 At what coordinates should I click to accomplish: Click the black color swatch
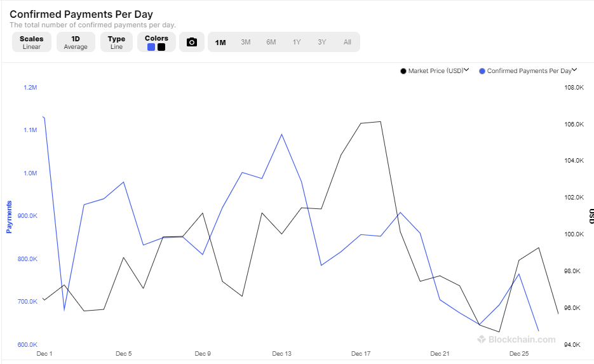[161, 47]
